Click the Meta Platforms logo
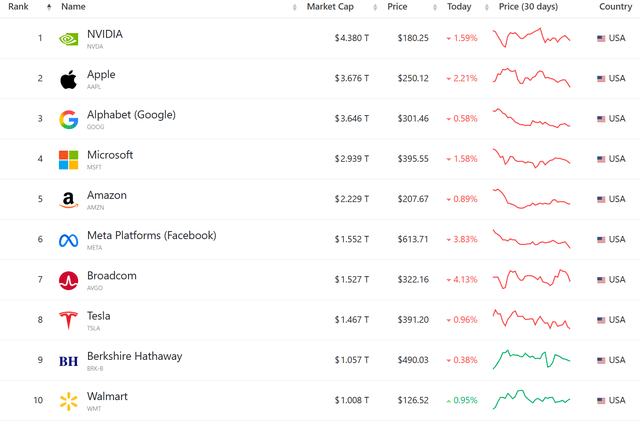The height and width of the screenshot is (422, 640). click(x=68, y=240)
